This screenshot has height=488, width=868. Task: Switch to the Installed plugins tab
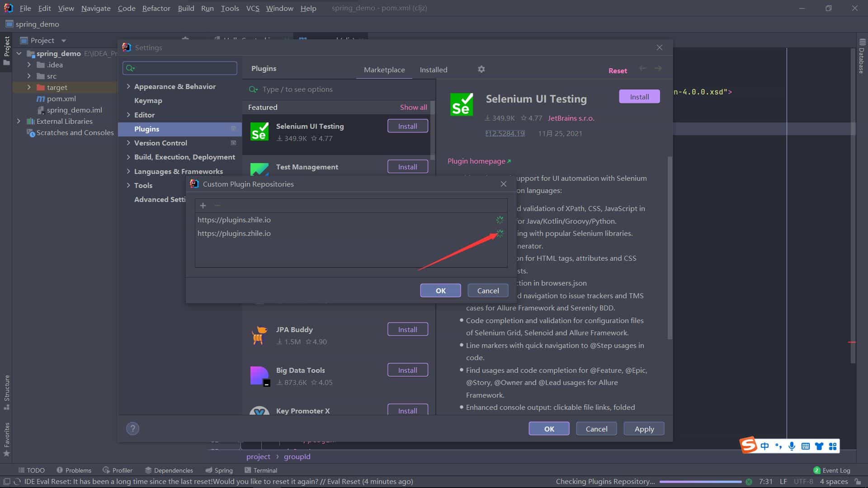tap(433, 70)
